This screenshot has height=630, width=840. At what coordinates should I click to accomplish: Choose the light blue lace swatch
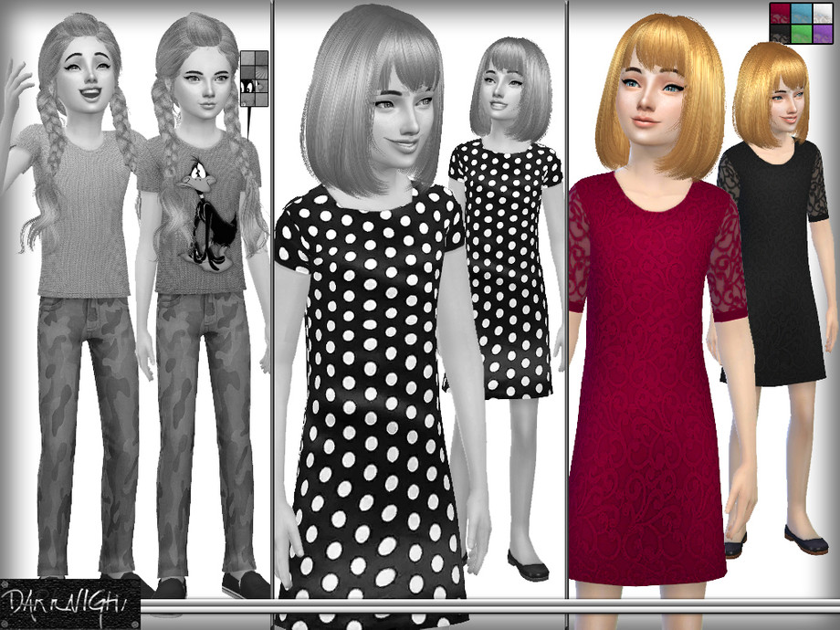click(802, 14)
